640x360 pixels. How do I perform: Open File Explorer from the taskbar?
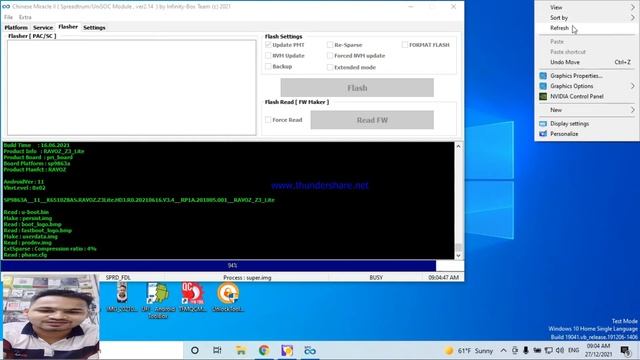pyautogui.click(x=241, y=350)
